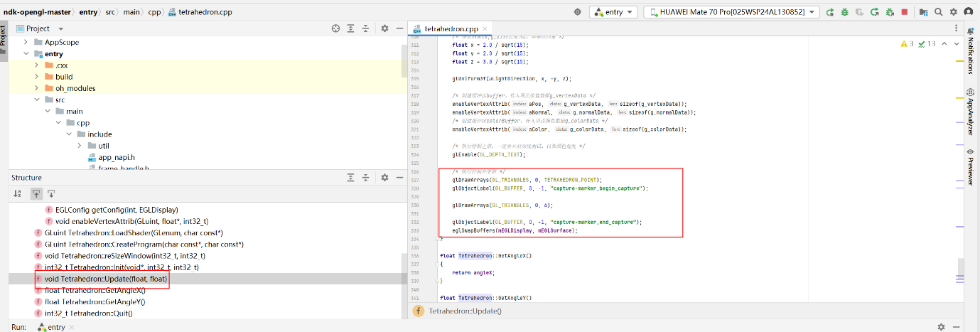Viewport: 980px width, 332px height.
Task: Start debugging with the green bug icon
Action: click(x=844, y=11)
